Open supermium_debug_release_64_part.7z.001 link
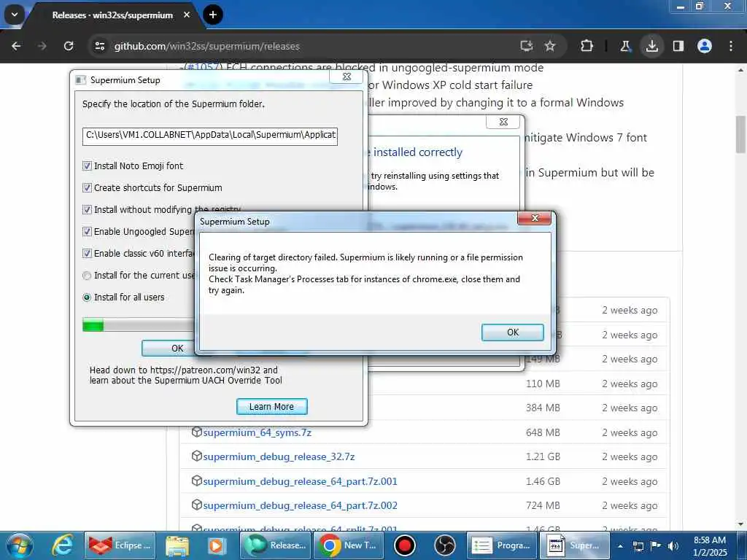 [x=300, y=481]
